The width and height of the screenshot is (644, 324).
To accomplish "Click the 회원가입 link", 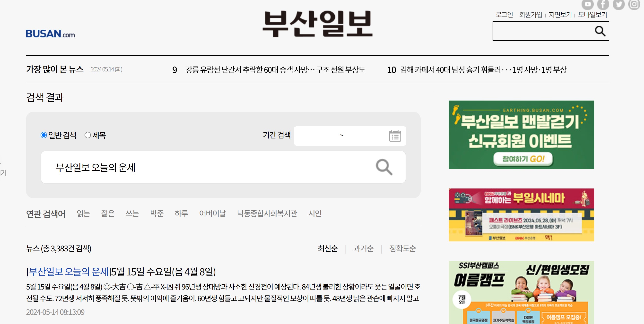I will pos(531,15).
